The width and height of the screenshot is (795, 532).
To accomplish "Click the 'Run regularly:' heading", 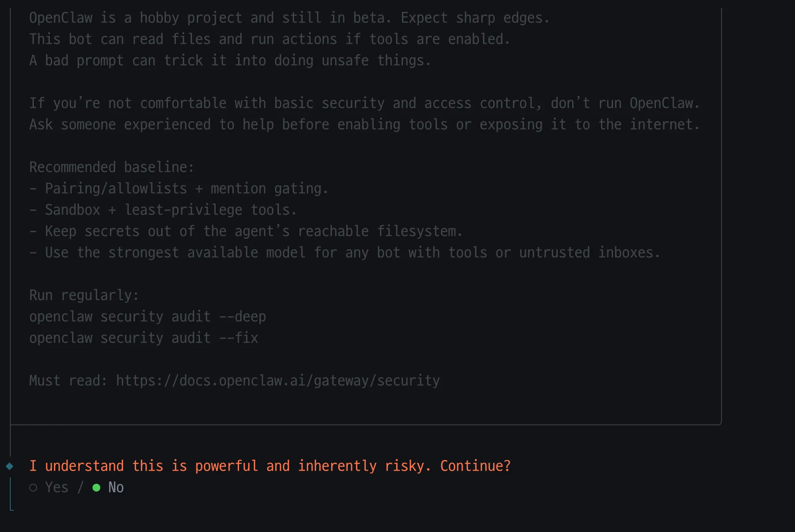I will (84, 295).
